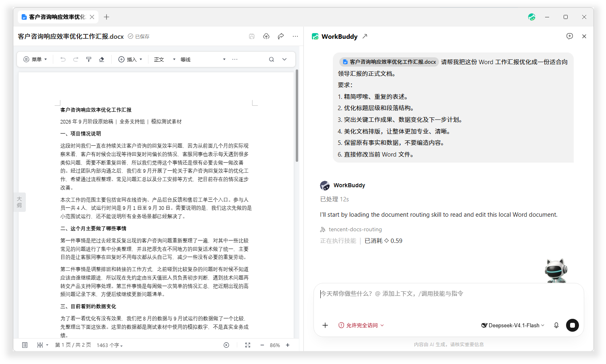Viewport: 606px width, 364px height.
Task: Click the plus attachment icon in chat input
Action: pyautogui.click(x=325, y=325)
